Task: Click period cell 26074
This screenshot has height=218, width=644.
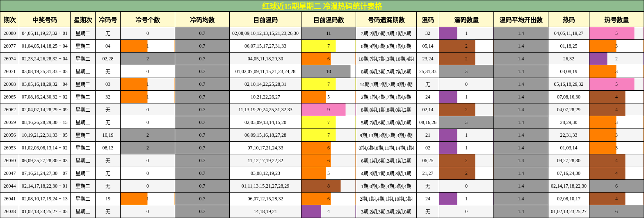Action: click(10, 59)
